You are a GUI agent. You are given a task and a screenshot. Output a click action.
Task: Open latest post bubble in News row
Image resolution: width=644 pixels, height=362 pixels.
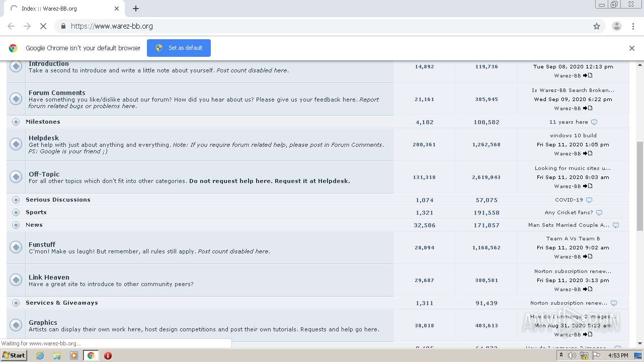click(616, 225)
